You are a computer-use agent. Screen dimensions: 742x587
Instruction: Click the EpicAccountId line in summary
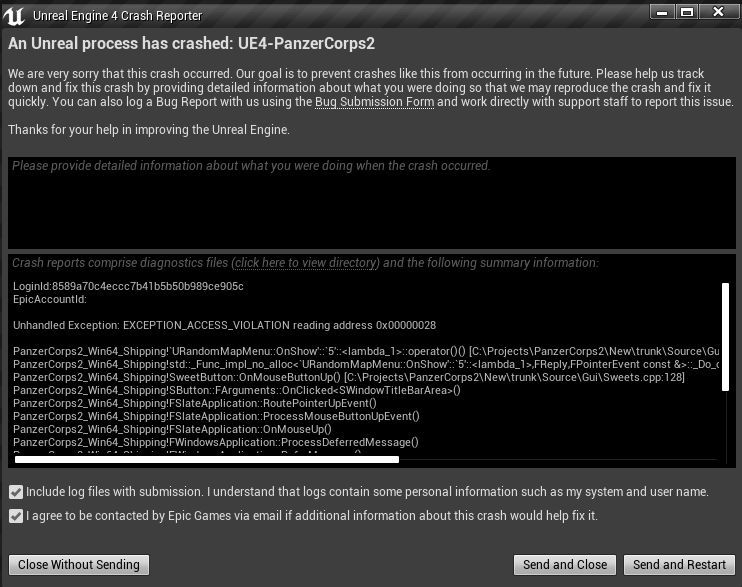pyautogui.click(x=50, y=299)
